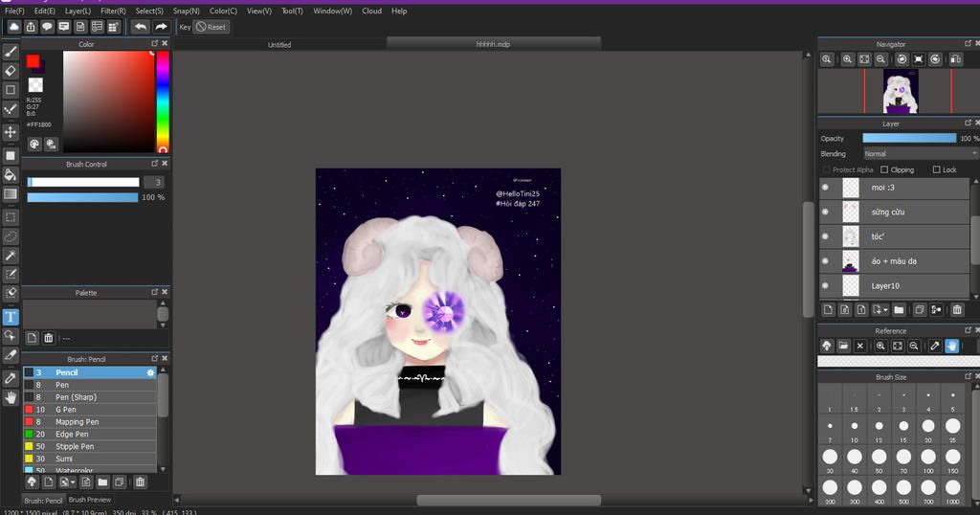Switch to the Untitled document tab
Screen dimensions: 980x515
tap(279, 44)
